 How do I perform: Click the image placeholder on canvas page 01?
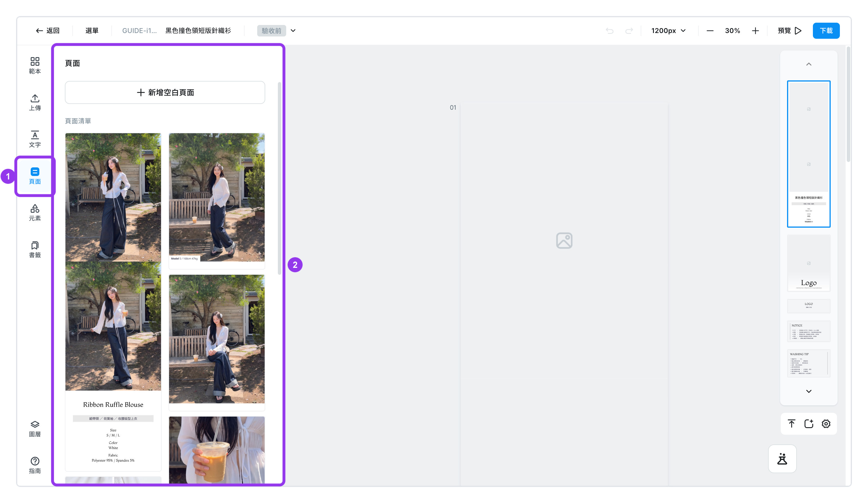(x=564, y=241)
